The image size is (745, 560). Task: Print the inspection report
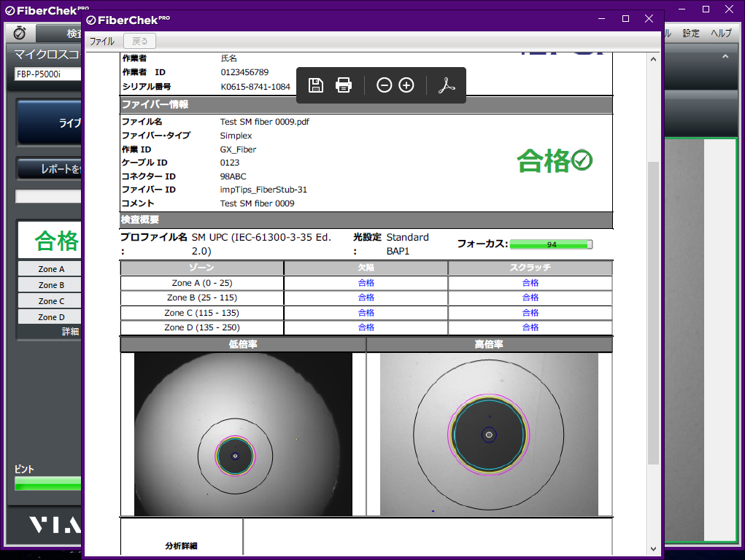click(344, 85)
